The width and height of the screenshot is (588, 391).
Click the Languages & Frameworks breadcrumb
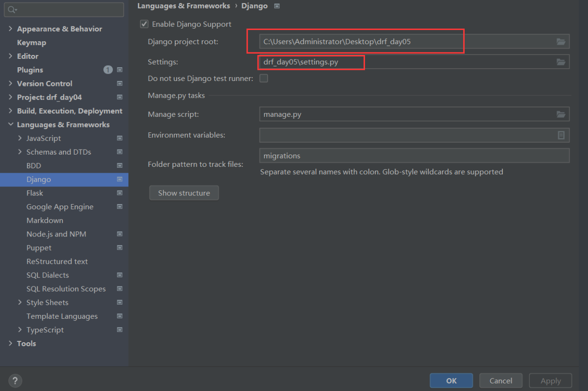(183, 6)
